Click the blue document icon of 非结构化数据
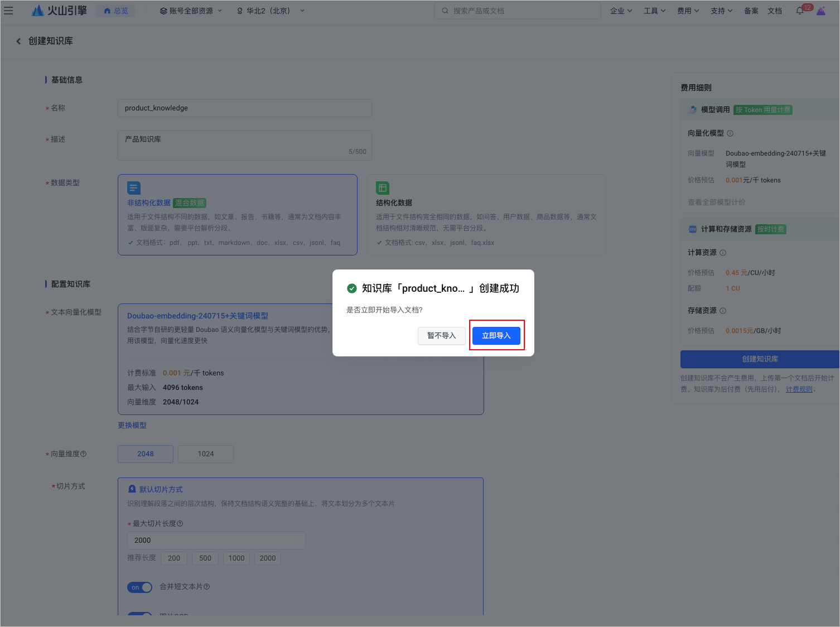Image resolution: width=840 pixels, height=627 pixels. [x=134, y=188]
